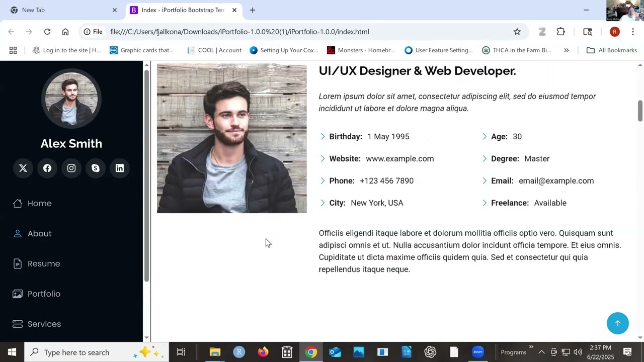Image resolution: width=644 pixels, height=362 pixels.
Task: Click the page vertical scrollbar thumb
Action: (640, 111)
